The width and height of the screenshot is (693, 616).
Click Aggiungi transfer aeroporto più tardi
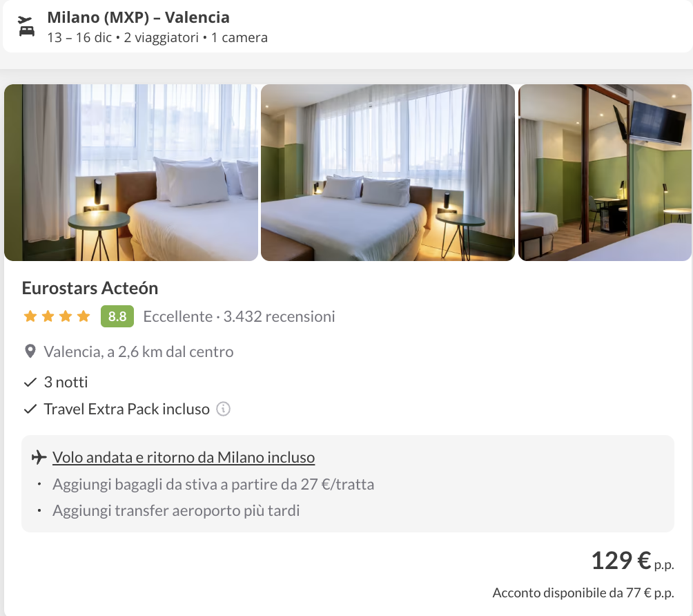point(176,510)
